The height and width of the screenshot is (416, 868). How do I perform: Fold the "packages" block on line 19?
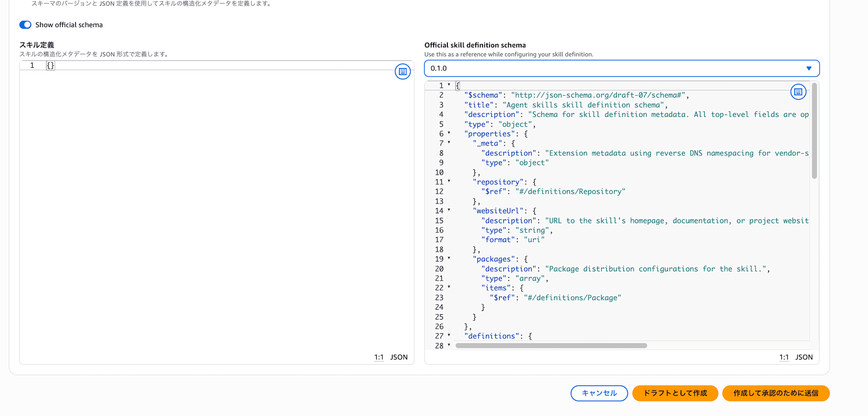[449, 258]
